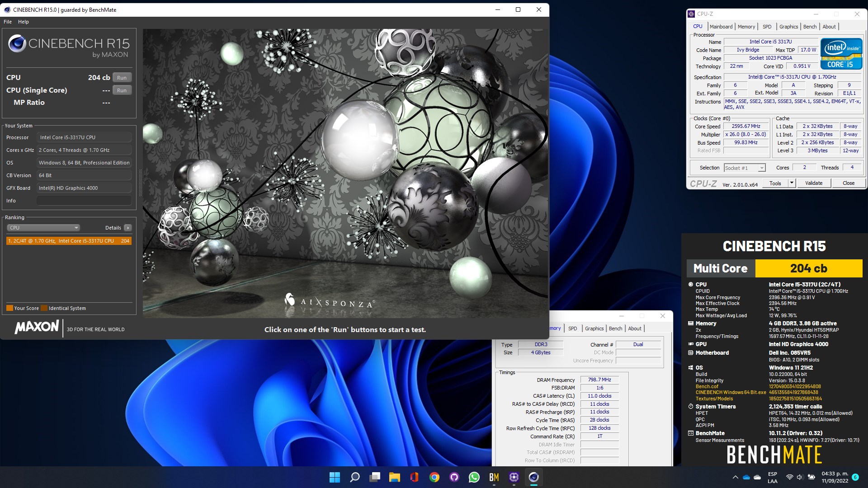Click the CPU section icon in BenchMate
The image size is (868, 488).
[691, 284]
